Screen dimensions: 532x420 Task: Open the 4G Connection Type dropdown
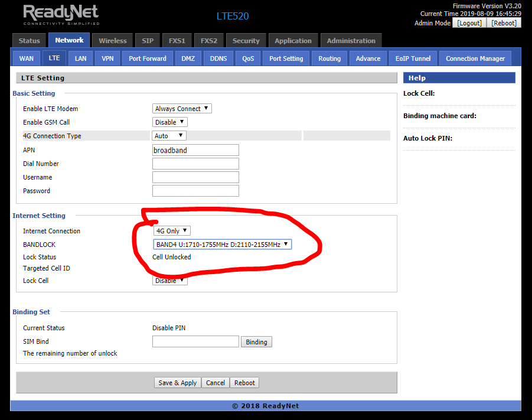(169, 135)
